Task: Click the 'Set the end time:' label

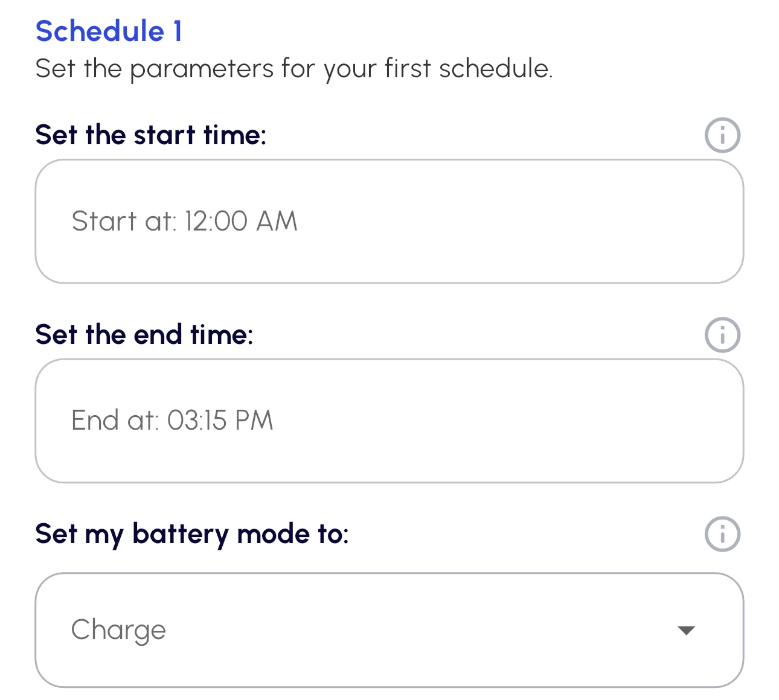Action: pos(144,334)
